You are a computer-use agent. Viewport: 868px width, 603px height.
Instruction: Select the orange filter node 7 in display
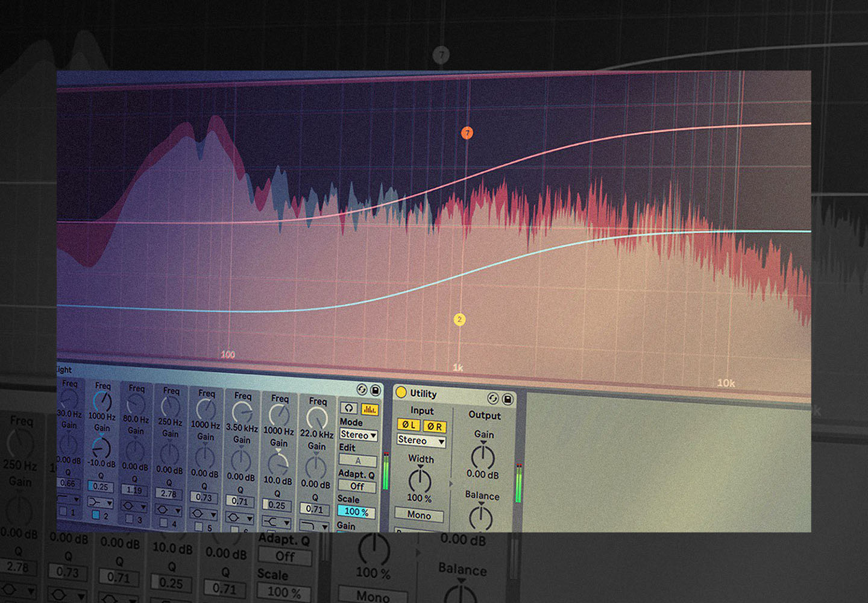pyautogui.click(x=467, y=133)
